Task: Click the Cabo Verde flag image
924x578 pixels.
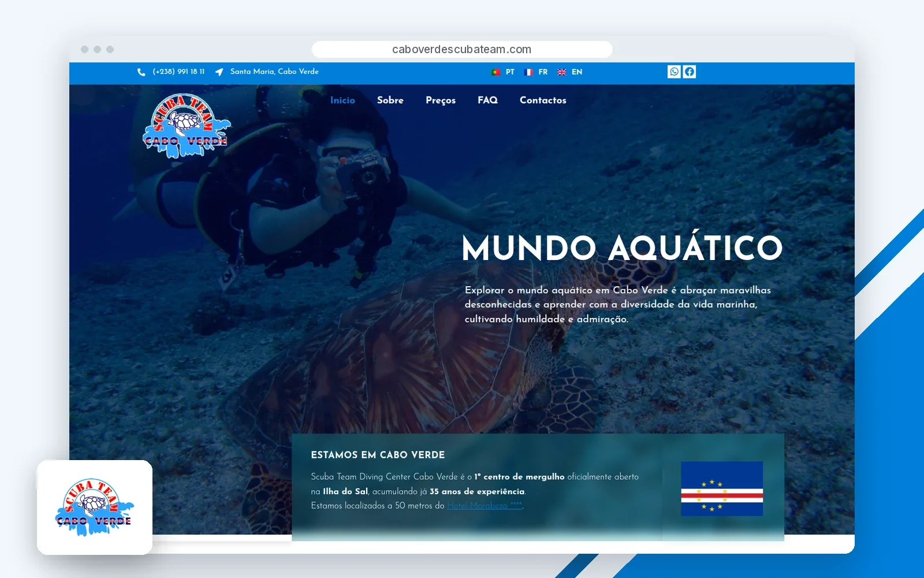Action: click(x=722, y=489)
